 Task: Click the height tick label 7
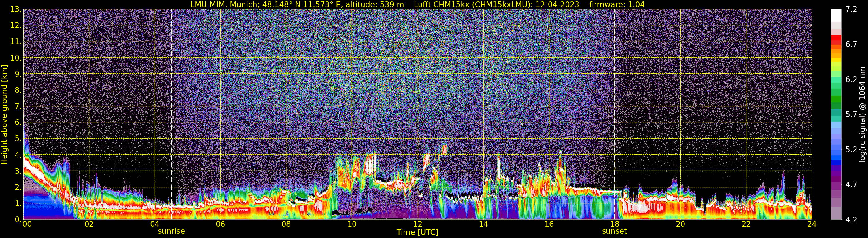coord(18,107)
